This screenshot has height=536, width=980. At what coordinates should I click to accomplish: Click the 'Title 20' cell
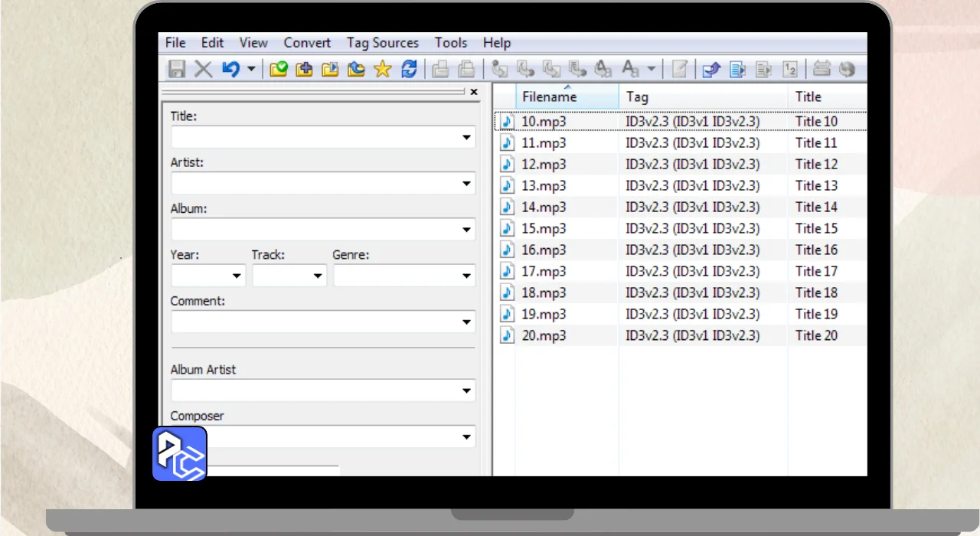click(x=816, y=335)
